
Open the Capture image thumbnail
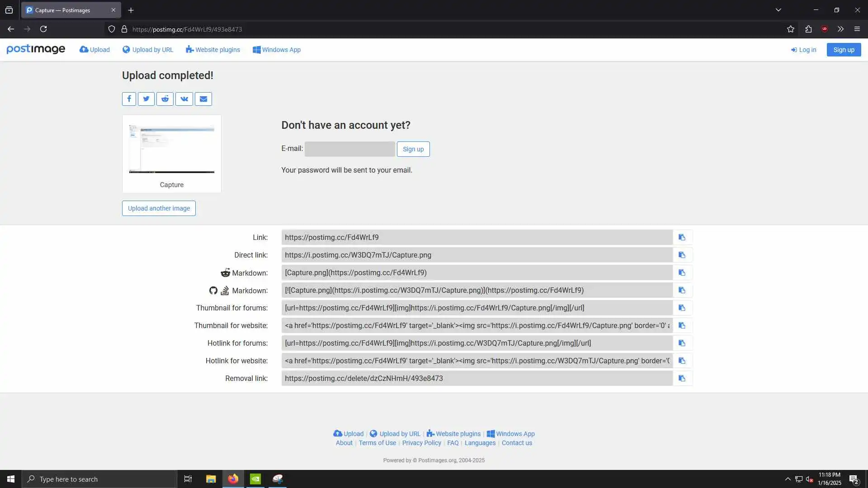pos(171,149)
